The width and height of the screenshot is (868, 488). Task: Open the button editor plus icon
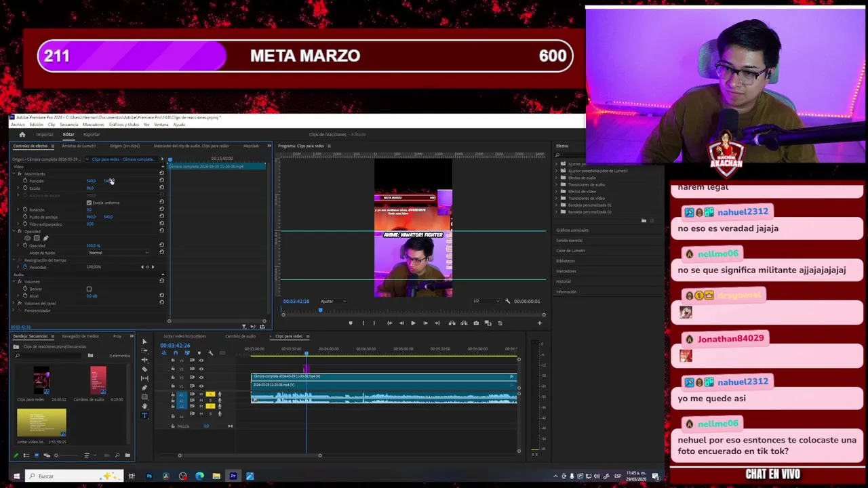tap(540, 323)
